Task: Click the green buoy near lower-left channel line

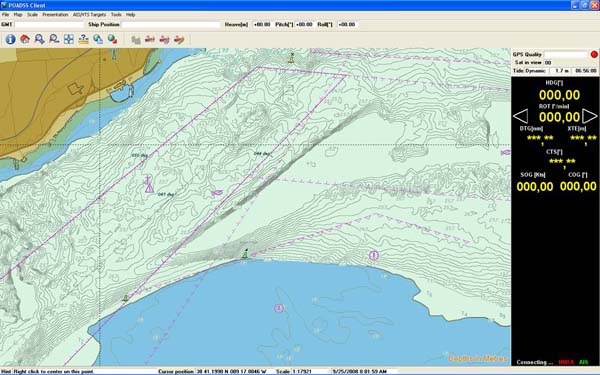Action: click(125, 298)
